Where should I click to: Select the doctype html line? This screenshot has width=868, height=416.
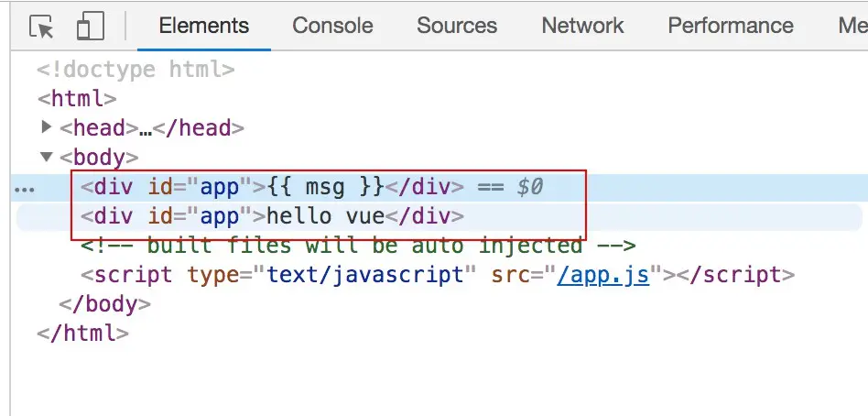click(x=136, y=70)
